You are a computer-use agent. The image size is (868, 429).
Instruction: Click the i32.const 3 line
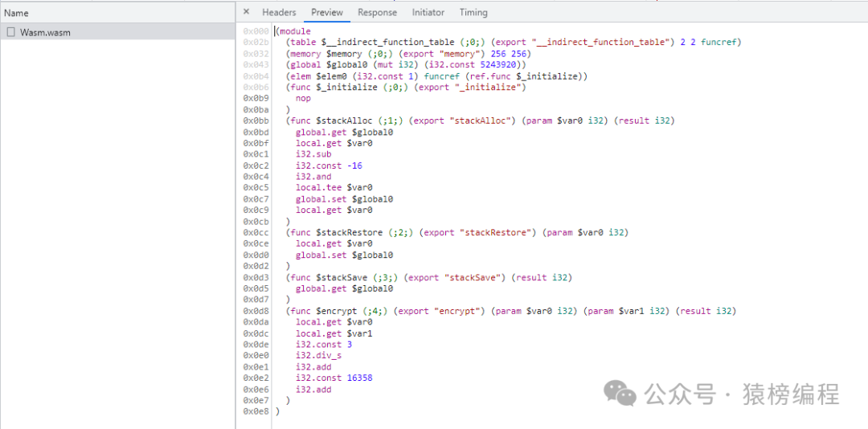pos(324,345)
